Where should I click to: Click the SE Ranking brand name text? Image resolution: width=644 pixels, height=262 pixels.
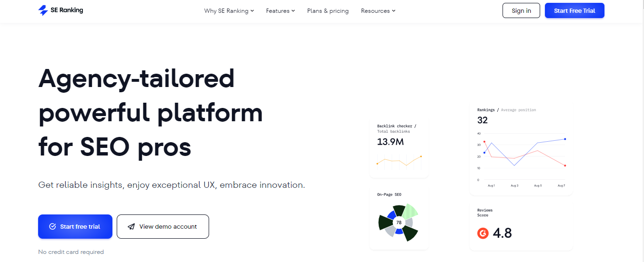pyautogui.click(x=67, y=10)
